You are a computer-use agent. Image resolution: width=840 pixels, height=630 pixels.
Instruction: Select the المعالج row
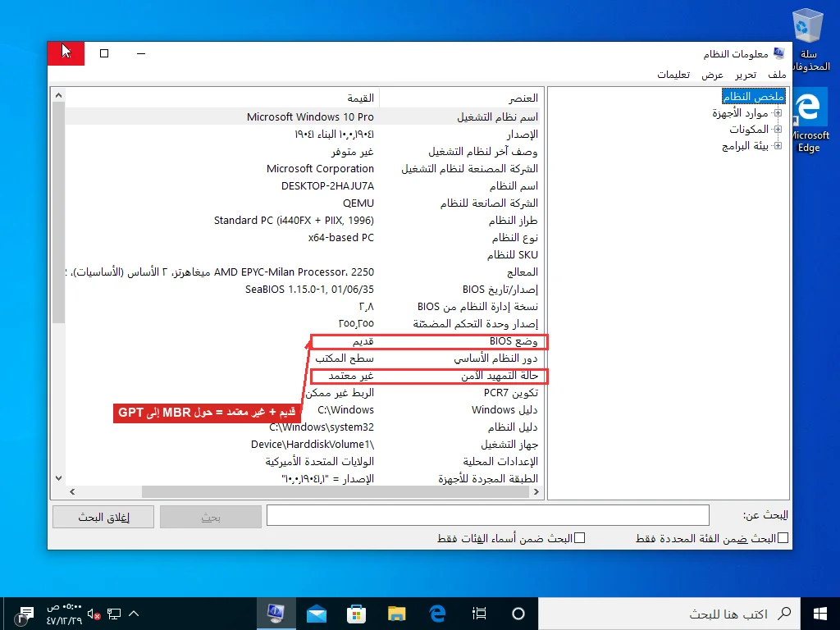pyautogui.click(x=304, y=272)
